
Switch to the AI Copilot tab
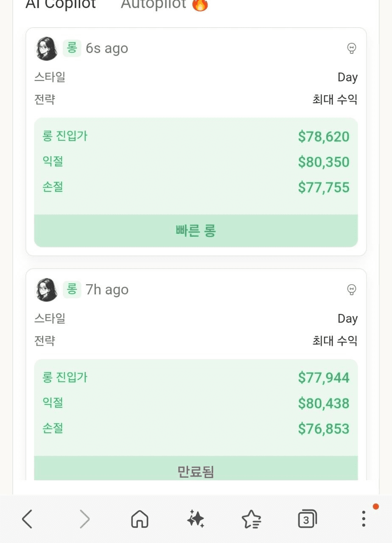(61, 4)
